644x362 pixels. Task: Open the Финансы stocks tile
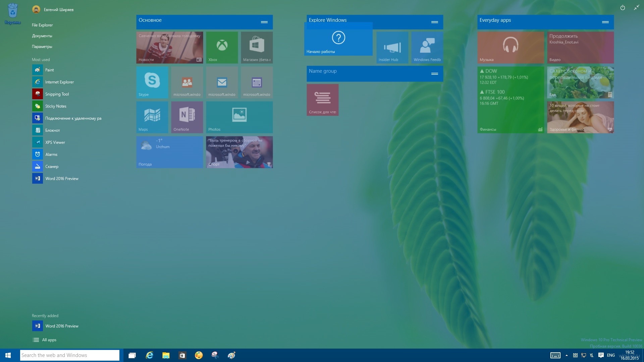(x=511, y=100)
